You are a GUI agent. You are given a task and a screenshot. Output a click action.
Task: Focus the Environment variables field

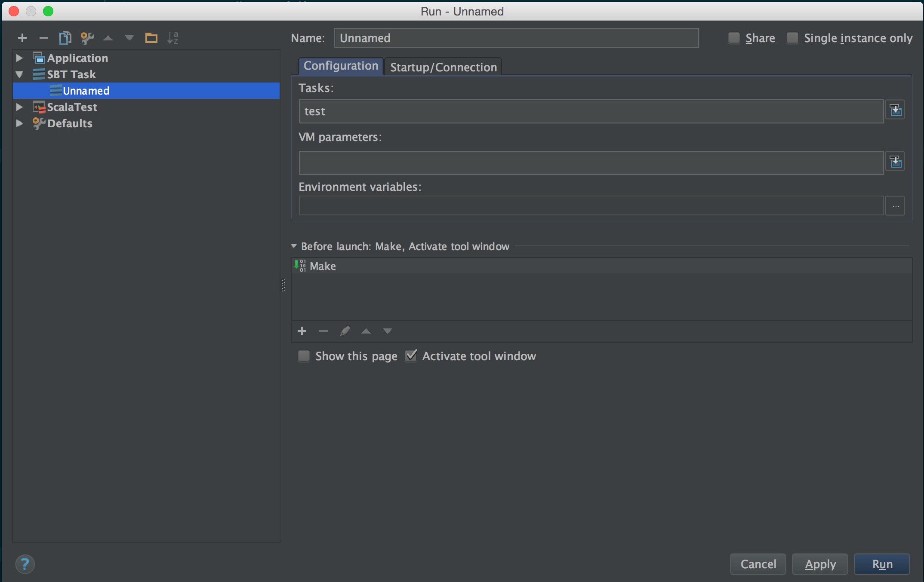click(x=591, y=205)
